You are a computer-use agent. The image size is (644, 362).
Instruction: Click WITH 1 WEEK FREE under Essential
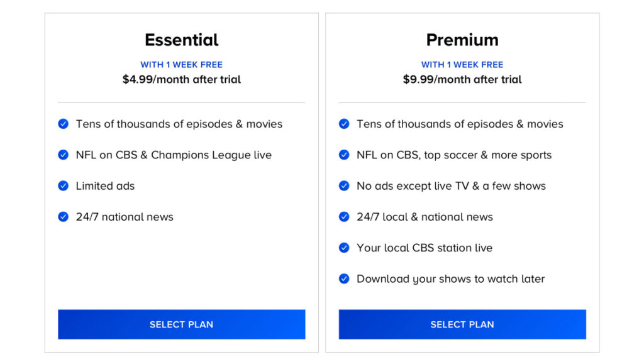[181, 64]
